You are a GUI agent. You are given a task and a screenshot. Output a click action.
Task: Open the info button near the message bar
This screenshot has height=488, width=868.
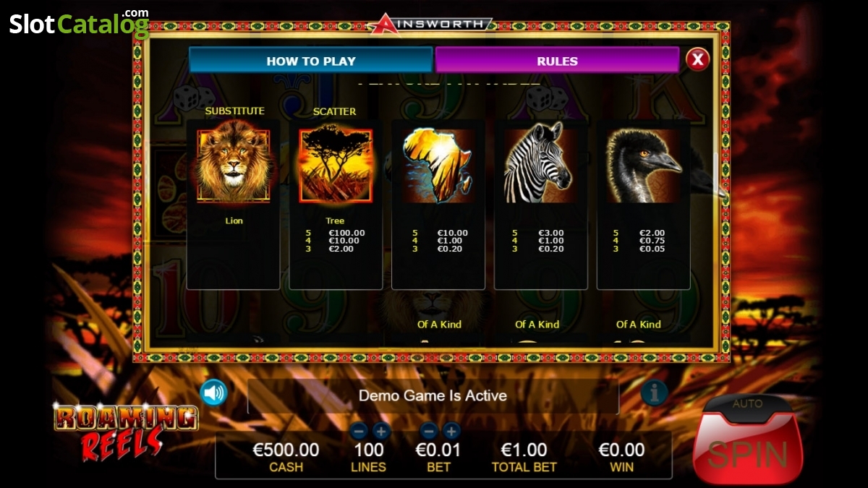point(654,393)
